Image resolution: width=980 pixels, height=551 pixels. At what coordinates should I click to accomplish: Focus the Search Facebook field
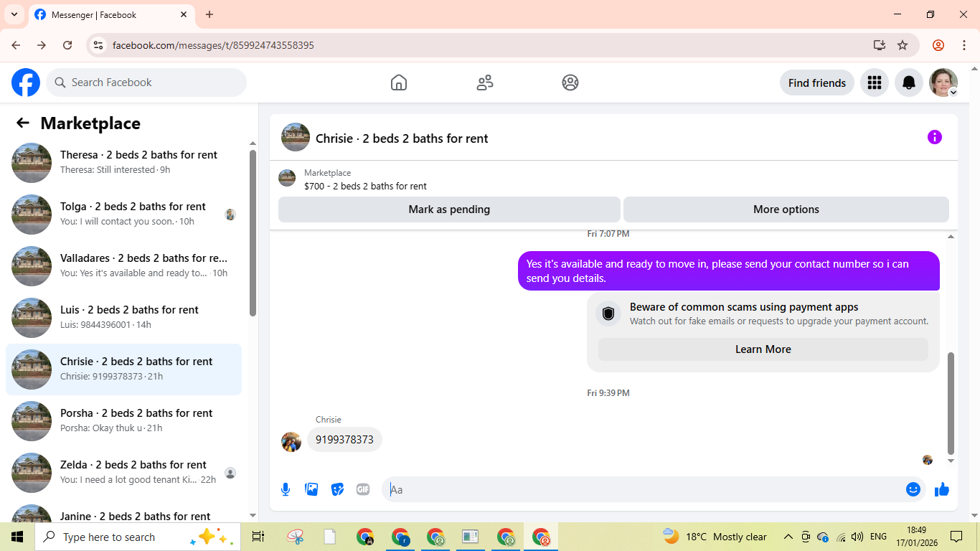coord(146,83)
